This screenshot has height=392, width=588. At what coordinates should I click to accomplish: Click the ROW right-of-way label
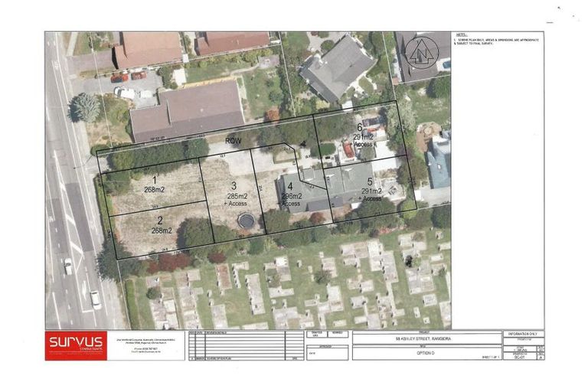click(234, 142)
